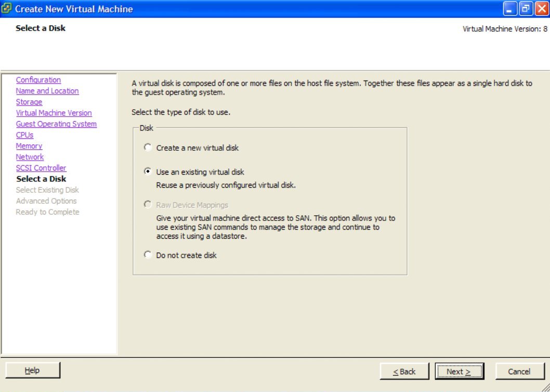
Task: Go to the Memory step
Action: [x=29, y=146]
